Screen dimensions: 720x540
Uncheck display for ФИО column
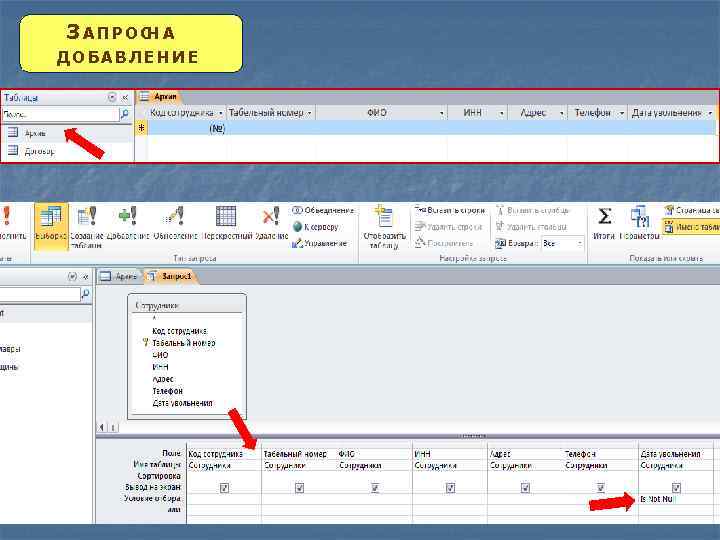pos(375,488)
